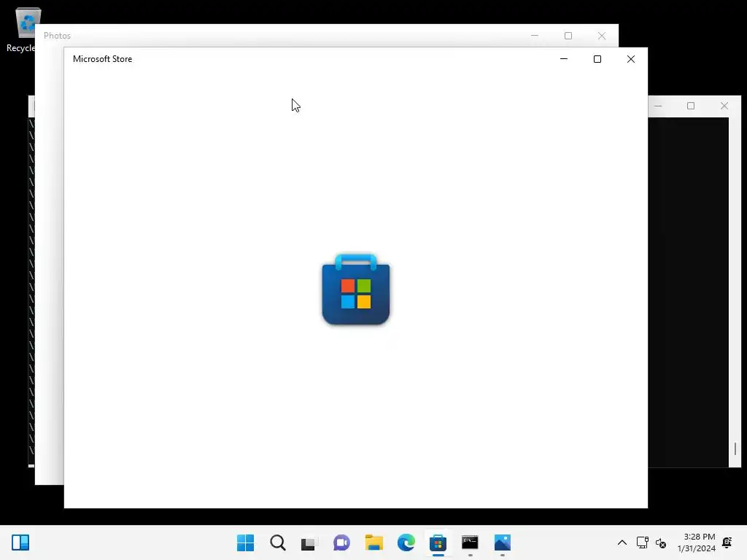Maximize the Command Prompt window behind
The height and width of the screenshot is (560, 747).
click(x=691, y=106)
